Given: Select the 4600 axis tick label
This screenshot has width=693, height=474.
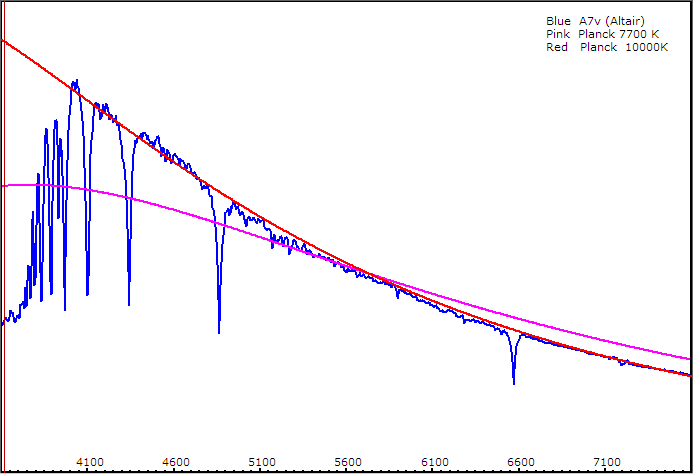Looking at the screenshot, I should coord(176,462).
